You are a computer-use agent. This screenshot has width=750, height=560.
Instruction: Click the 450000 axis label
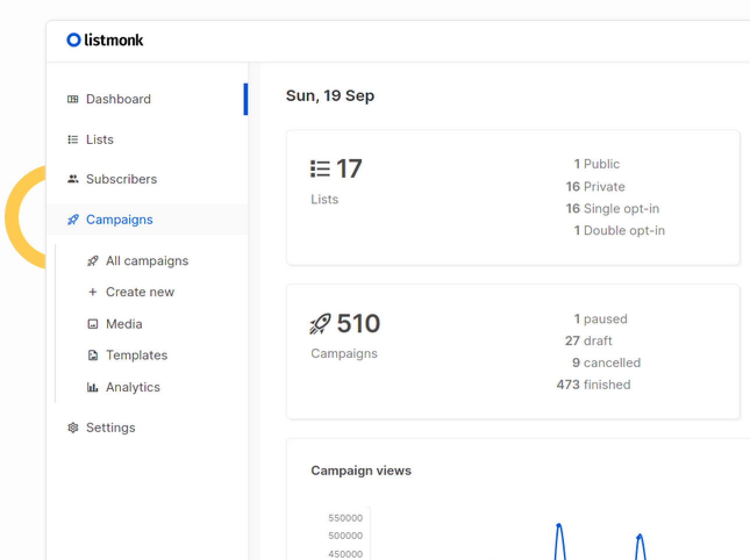pyautogui.click(x=345, y=554)
